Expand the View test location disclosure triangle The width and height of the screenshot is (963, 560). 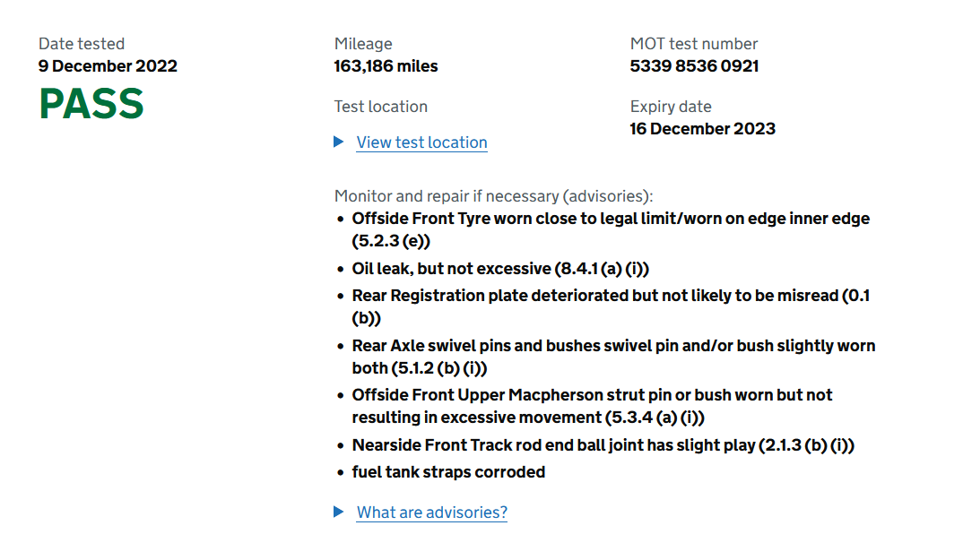click(338, 142)
